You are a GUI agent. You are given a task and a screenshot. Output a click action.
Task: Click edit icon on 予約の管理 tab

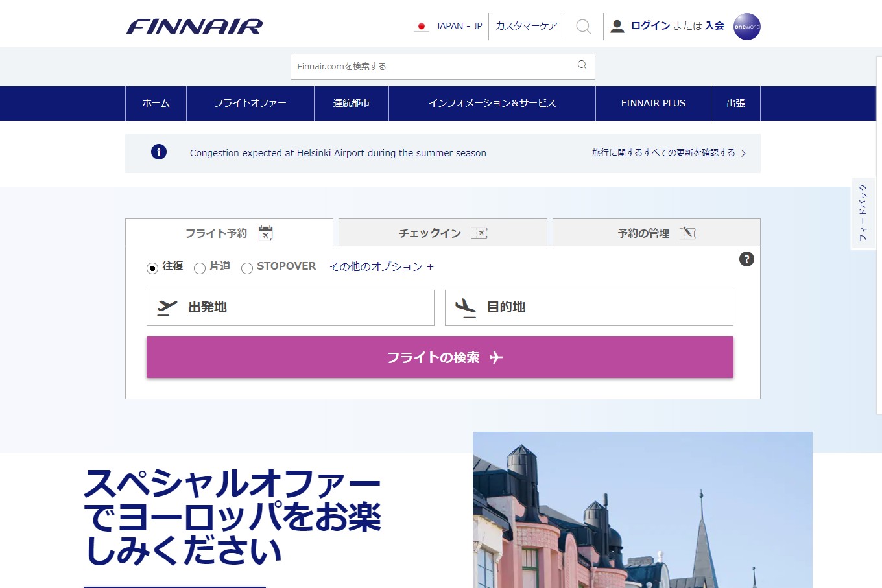[x=687, y=233]
